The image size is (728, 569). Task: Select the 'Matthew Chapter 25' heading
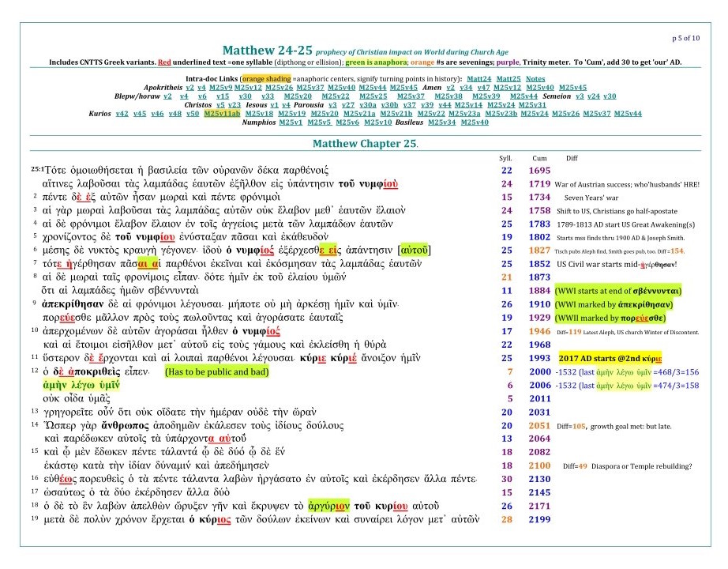tap(365, 144)
